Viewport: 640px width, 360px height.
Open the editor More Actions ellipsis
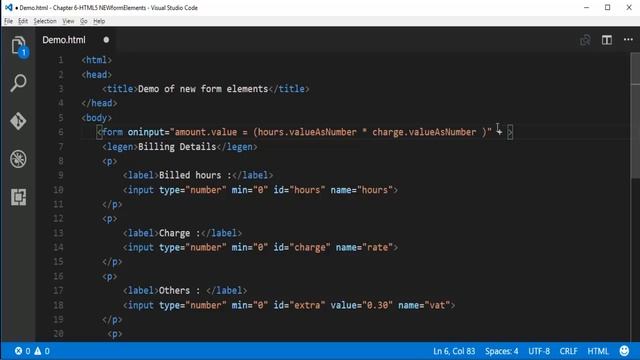coord(628,40)
